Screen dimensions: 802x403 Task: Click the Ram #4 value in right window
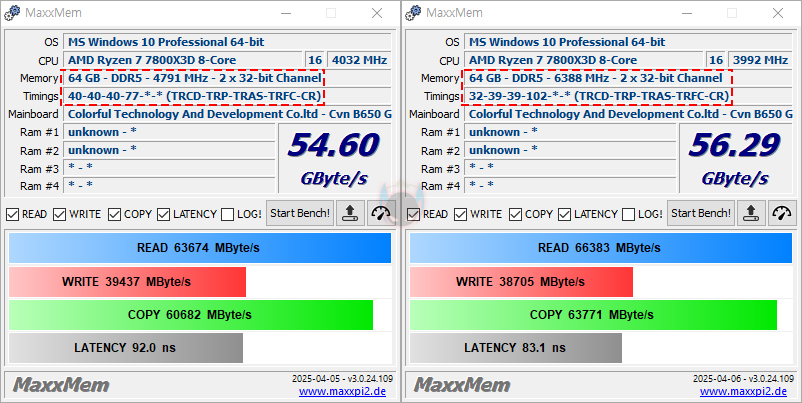click(570, 185)
